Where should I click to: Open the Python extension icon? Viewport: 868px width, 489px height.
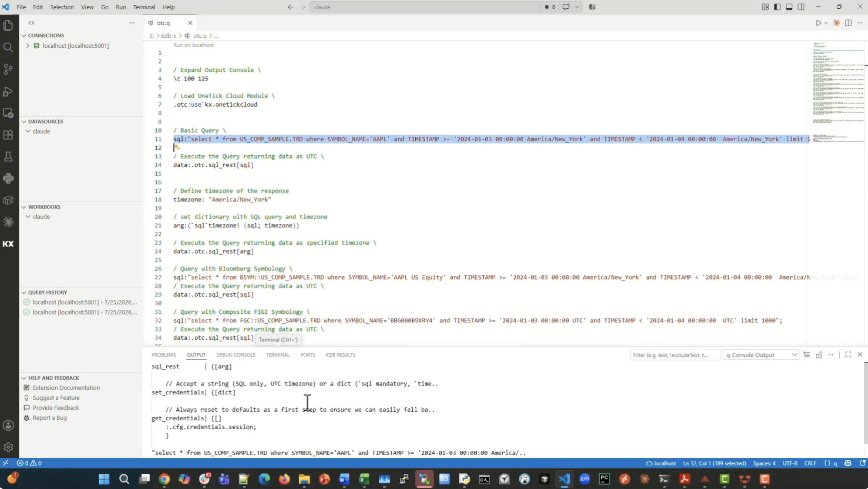click(x=8, y=178)
